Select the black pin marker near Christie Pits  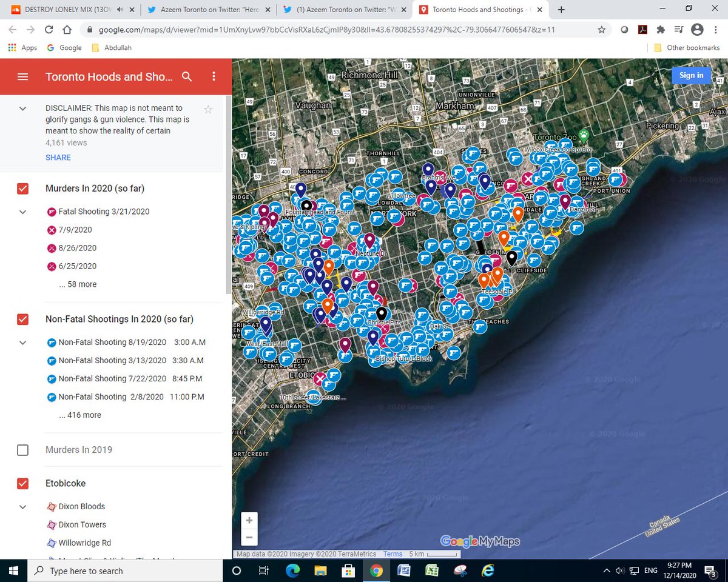pyautogui.click(x=381, y=314)
